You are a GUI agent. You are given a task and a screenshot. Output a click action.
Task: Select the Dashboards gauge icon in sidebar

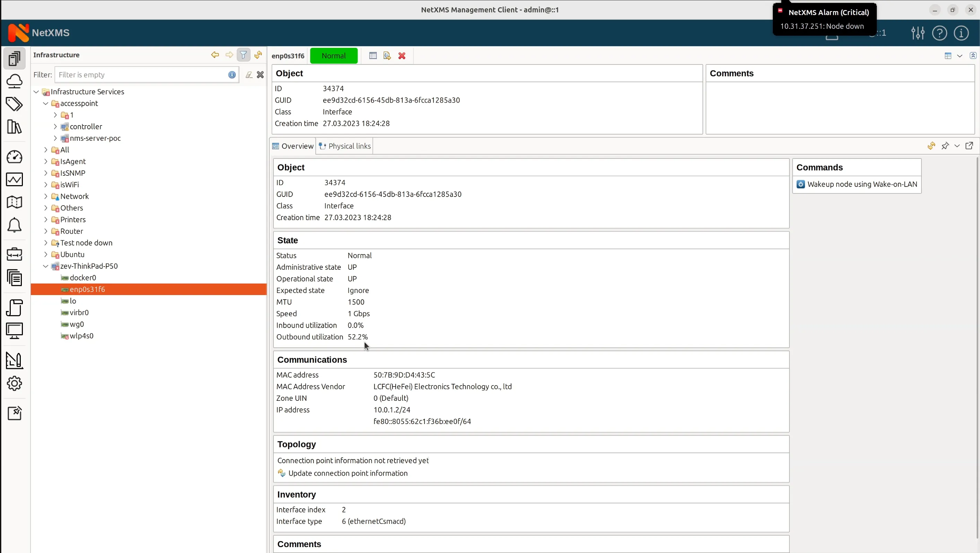point(15,157)
